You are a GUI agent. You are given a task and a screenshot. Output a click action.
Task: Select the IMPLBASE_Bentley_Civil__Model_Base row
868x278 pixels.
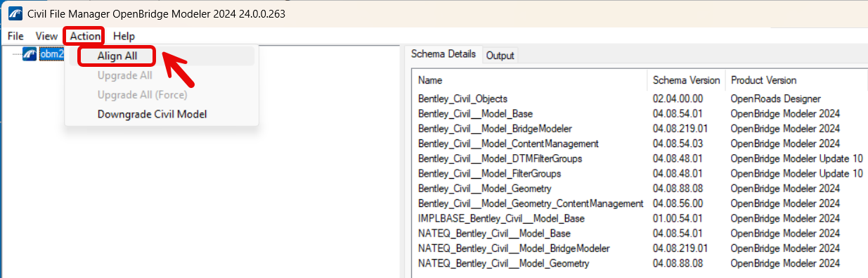(x=640, y=218)
